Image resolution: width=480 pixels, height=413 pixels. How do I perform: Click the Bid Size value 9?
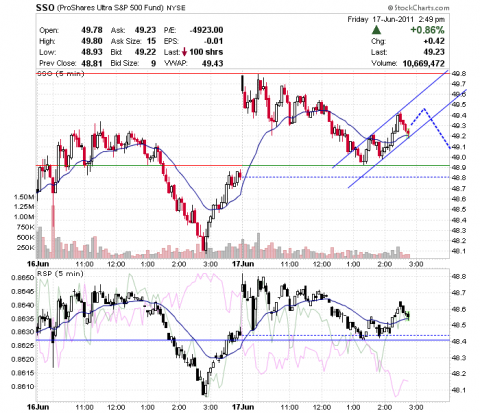tap(154, 63)
